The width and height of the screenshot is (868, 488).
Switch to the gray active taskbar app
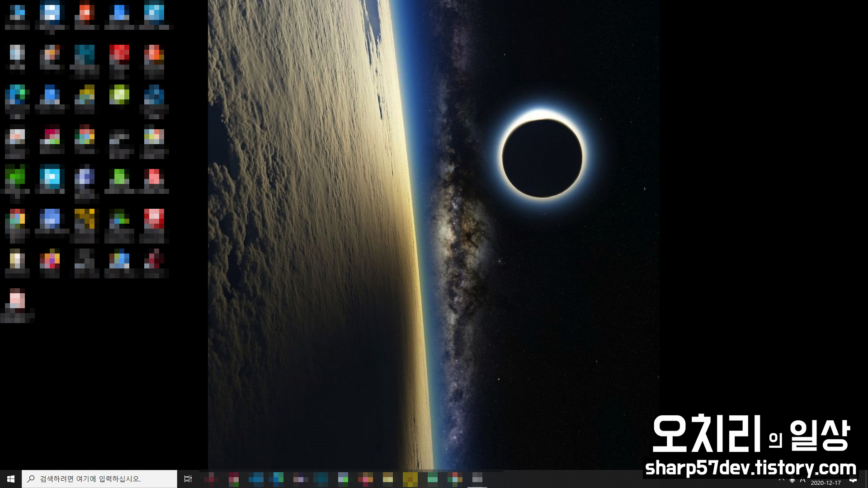click(x=477, y=479)
